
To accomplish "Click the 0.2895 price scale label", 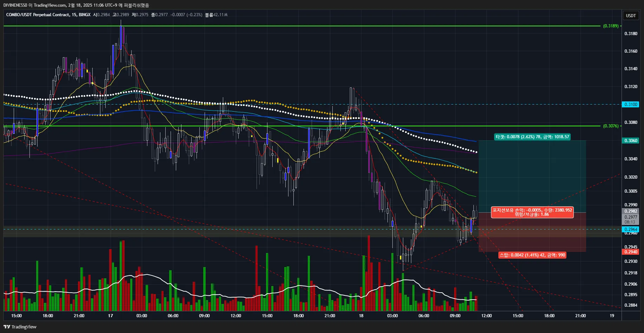I will pos(631,294).
